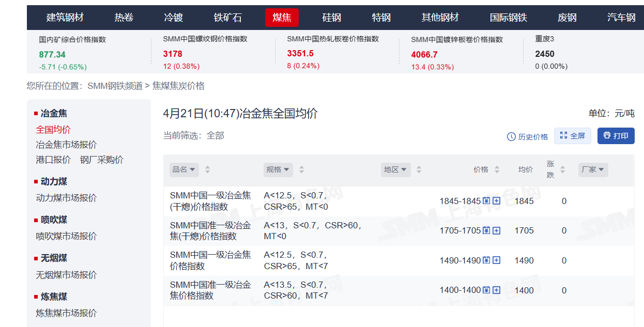Sort by the 规格 column arrows
This screenshot has height=327, width=644.
(302, 169)
